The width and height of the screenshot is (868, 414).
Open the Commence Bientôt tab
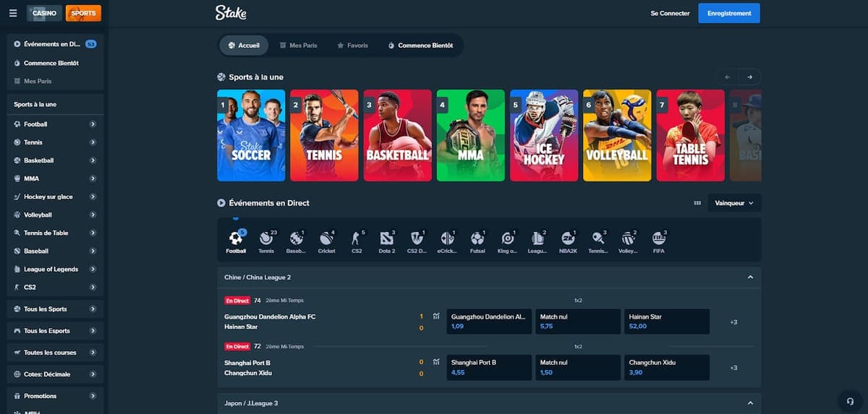click(420, 45)
